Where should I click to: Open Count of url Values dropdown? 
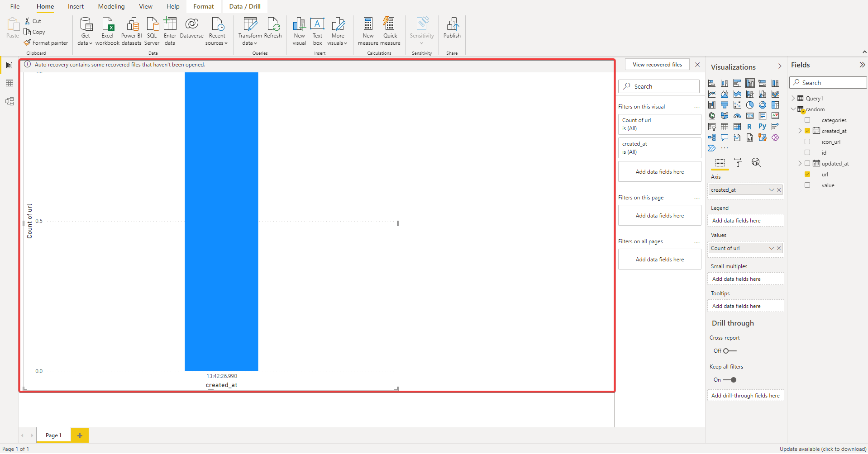pos(772,248)
